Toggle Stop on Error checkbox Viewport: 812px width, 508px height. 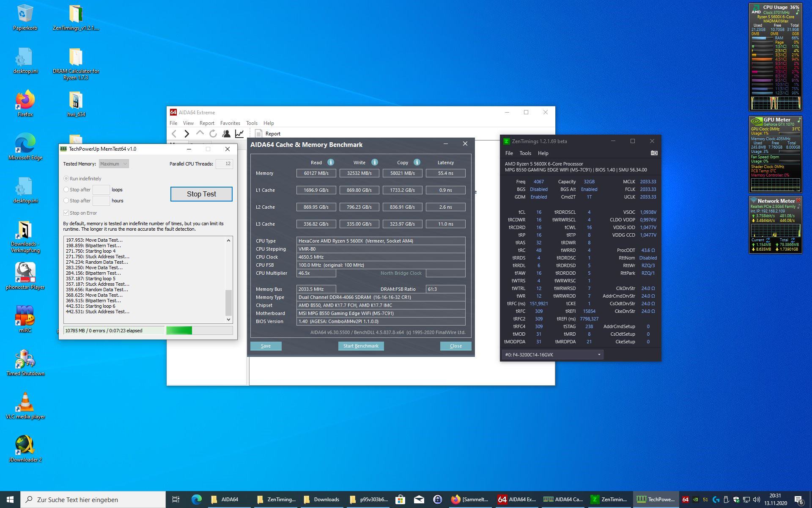tap(66, 213)
